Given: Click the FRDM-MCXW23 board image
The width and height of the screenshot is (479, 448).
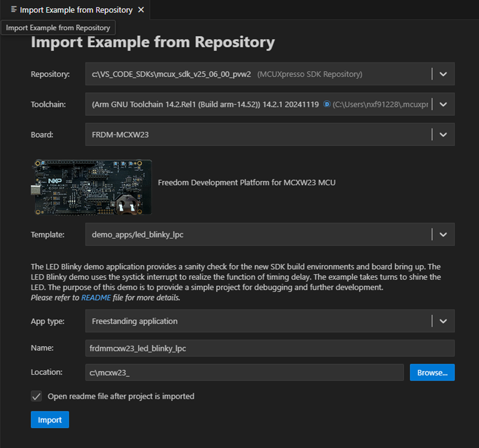Looking at the screenshot, I should click(x=92, y=187).
